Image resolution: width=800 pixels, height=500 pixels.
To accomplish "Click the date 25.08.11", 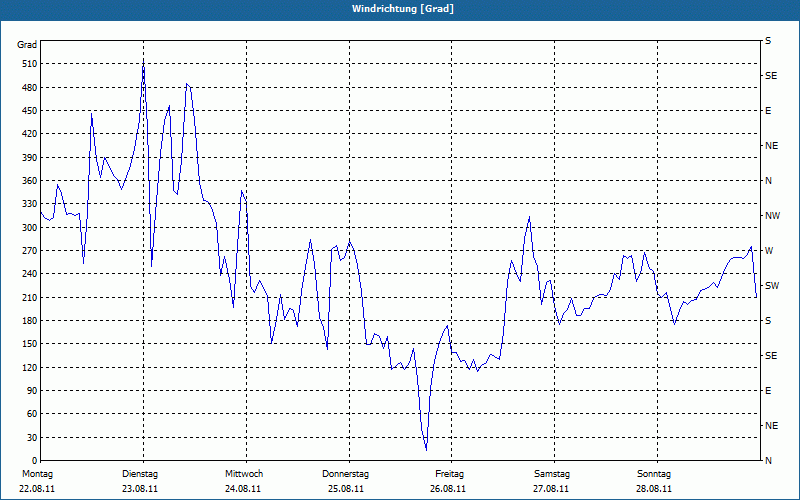I will [x=346, y=489].
